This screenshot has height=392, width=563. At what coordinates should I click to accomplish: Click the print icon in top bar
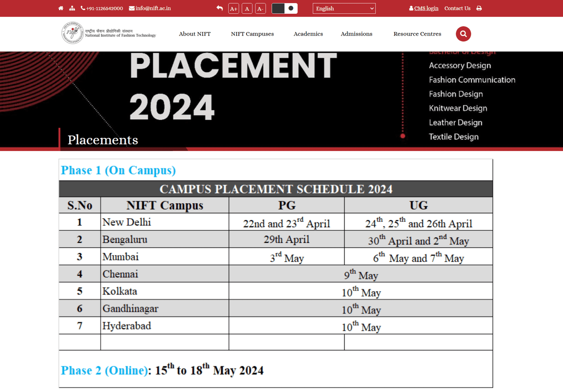pos(479,8)
